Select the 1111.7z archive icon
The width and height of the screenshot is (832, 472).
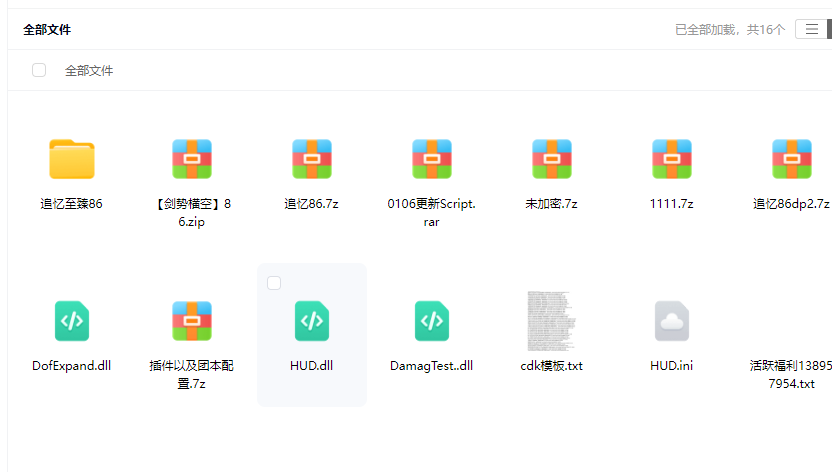point(671,159)
